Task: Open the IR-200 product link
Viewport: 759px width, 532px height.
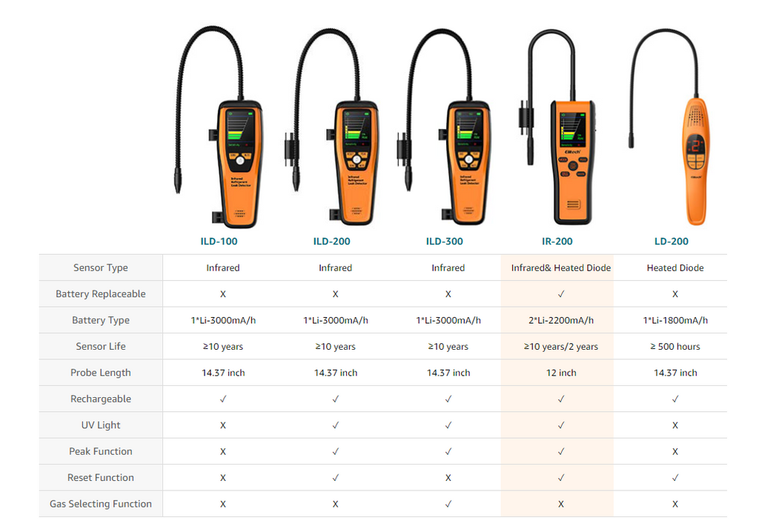Action: pos(557,241)
